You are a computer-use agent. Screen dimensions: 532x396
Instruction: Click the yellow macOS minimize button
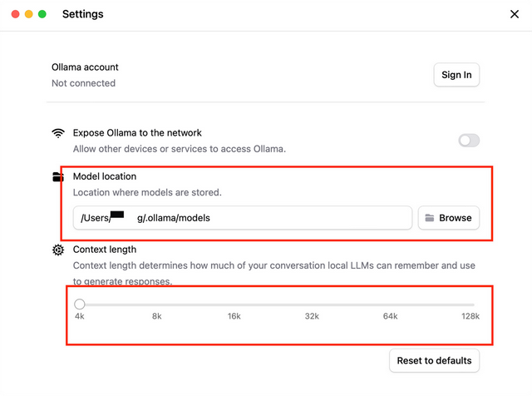tap(29, 14)
